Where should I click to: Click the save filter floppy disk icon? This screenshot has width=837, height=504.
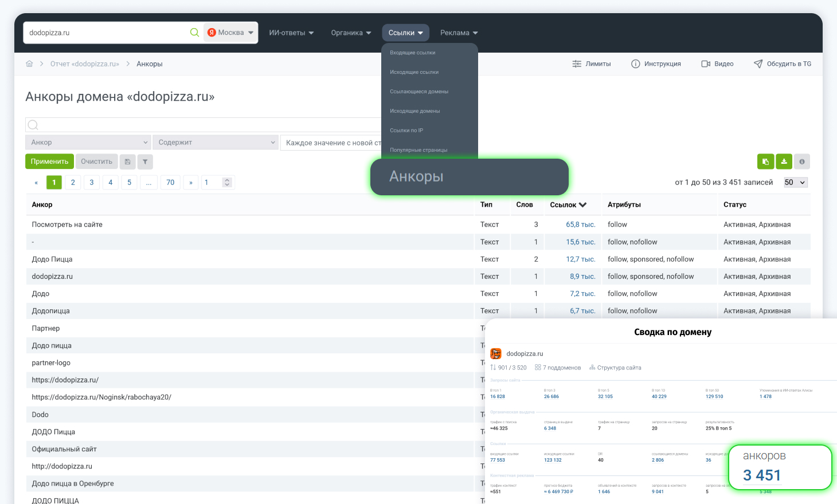coord(127,162)
